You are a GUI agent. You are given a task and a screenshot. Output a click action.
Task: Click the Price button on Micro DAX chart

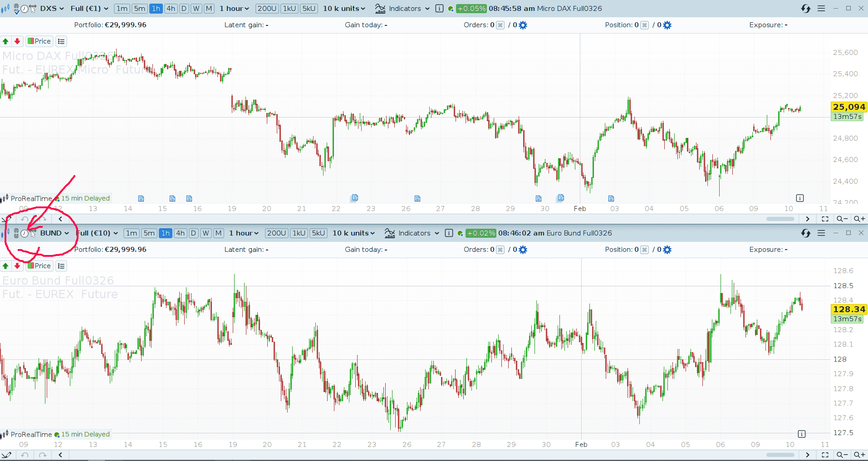[x=39, y=41]
